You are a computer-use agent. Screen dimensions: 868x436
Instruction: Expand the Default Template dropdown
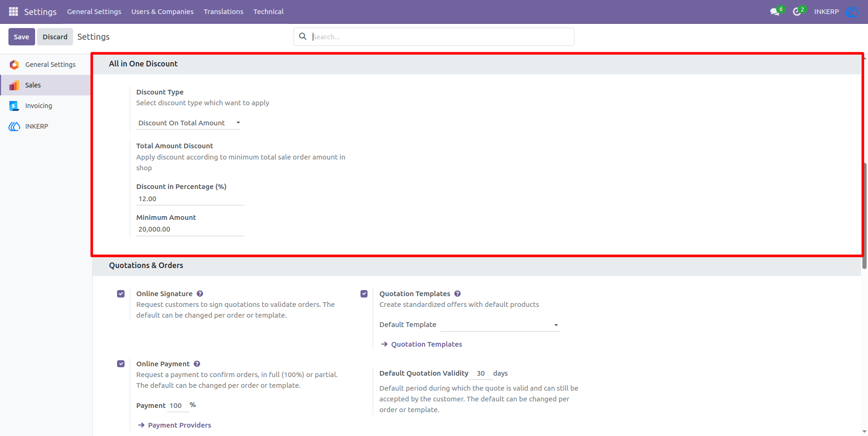click(x=500, y=325)
